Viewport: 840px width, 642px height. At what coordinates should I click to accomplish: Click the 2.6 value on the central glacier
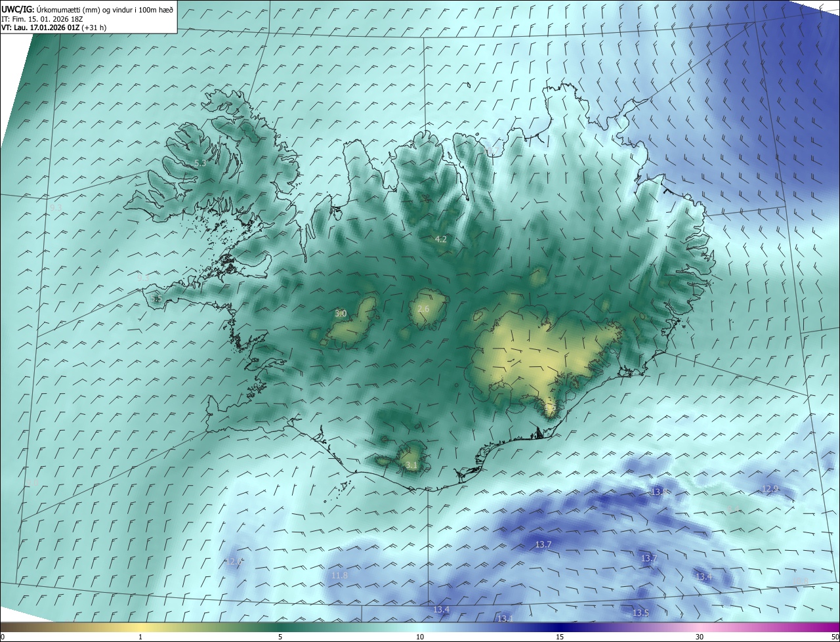coord(423,309)
